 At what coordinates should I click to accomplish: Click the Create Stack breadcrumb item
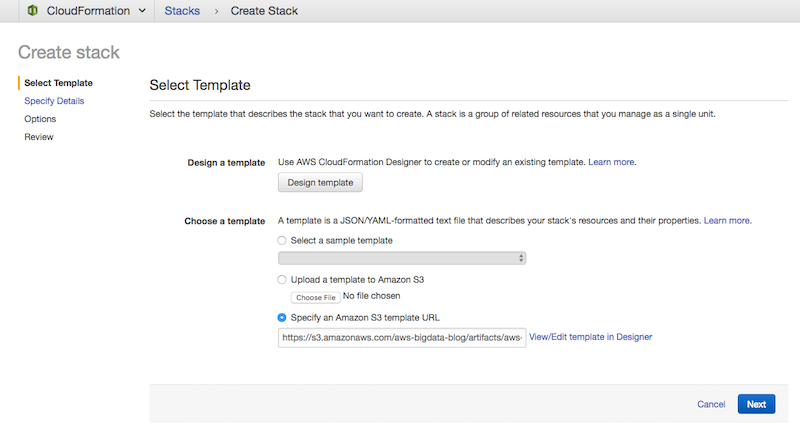click(262, 11)
